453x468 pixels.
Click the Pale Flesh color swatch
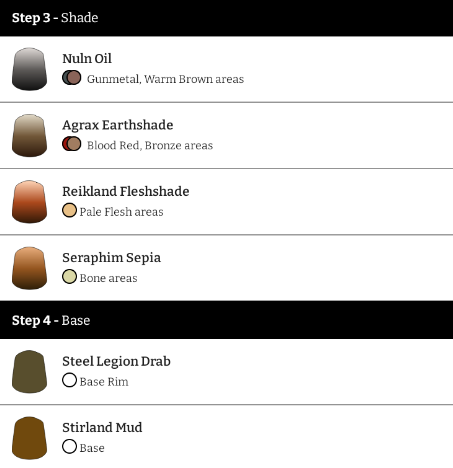click(69, 210)
